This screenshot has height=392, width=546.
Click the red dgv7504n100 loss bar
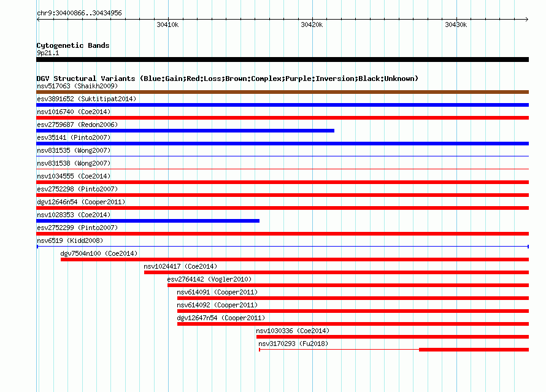tap(294, 259)
